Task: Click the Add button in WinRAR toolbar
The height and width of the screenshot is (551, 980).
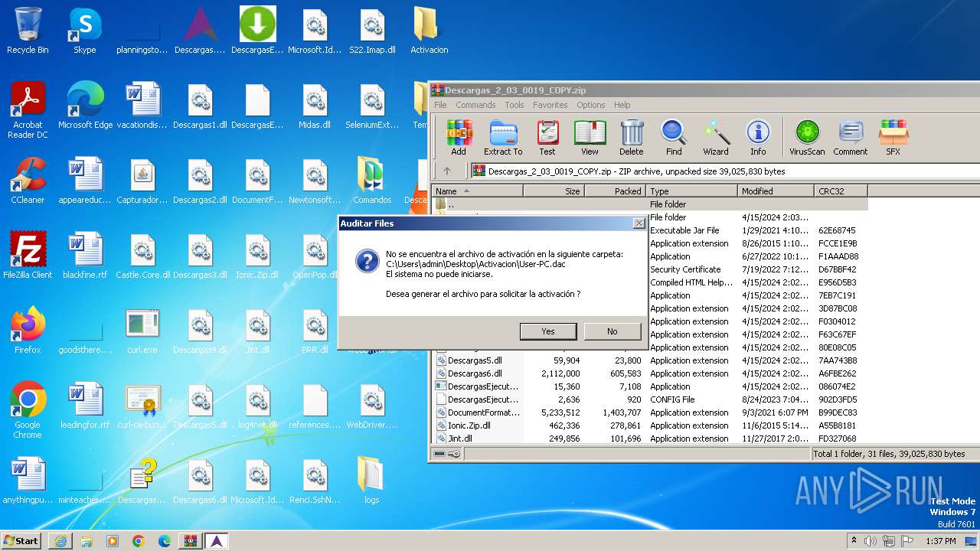Action: click(459, 138)
